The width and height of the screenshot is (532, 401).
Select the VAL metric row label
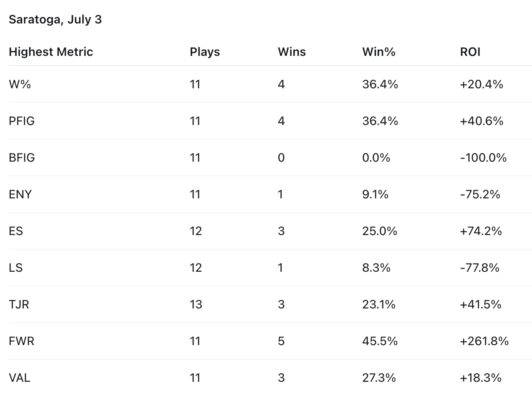(20, 378)
